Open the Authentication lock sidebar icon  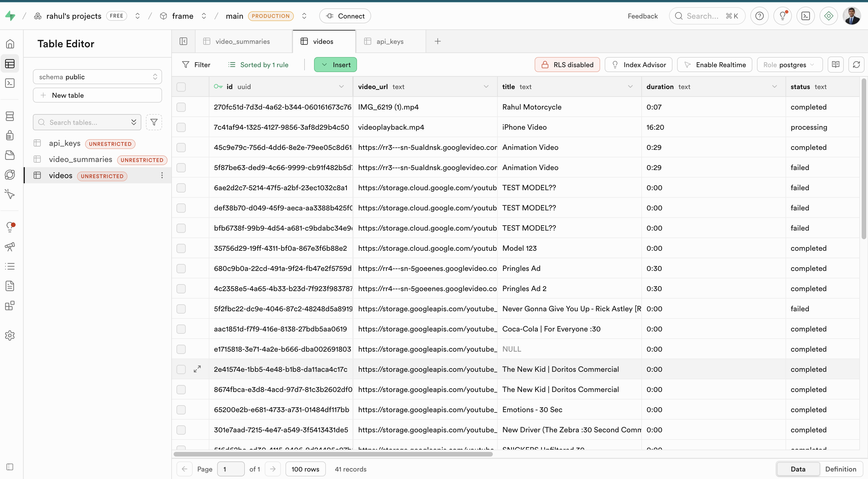coord(10,135)
